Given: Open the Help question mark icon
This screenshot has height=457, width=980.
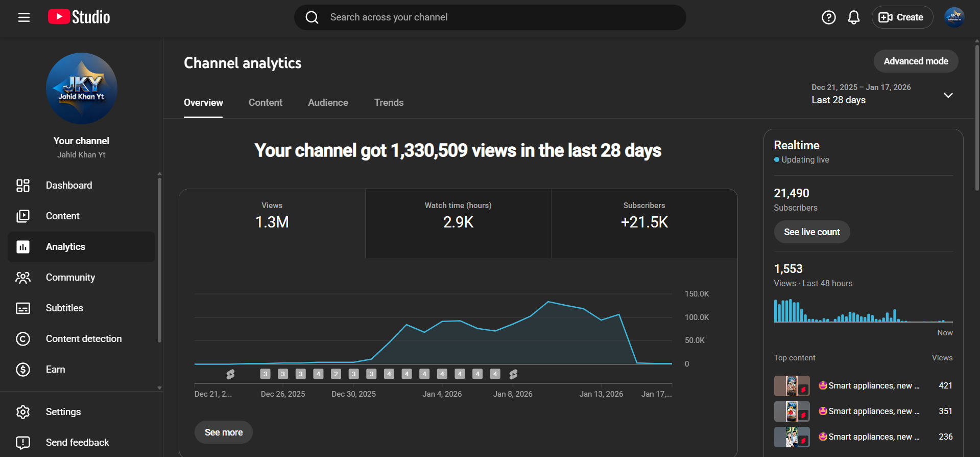Looking at the screenshot, I should 828,17.
